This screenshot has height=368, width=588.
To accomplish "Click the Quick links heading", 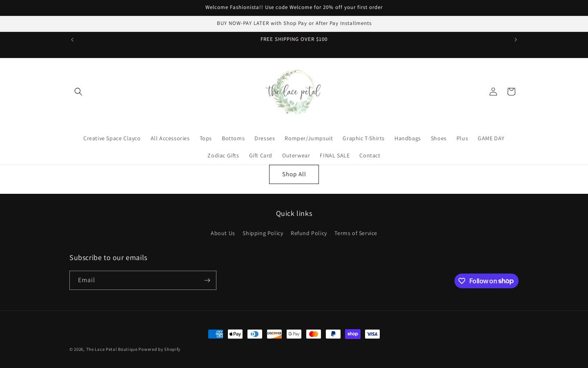I will point(294,213).
